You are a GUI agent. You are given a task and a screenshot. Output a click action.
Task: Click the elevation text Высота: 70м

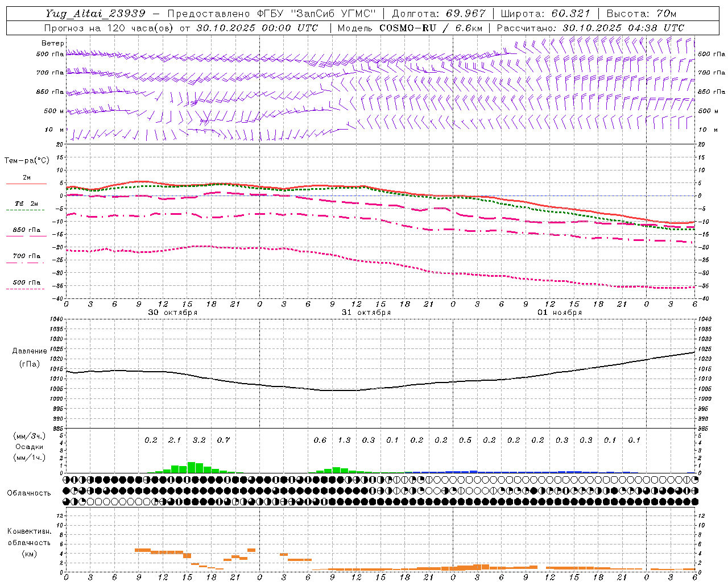click(642, 14)
